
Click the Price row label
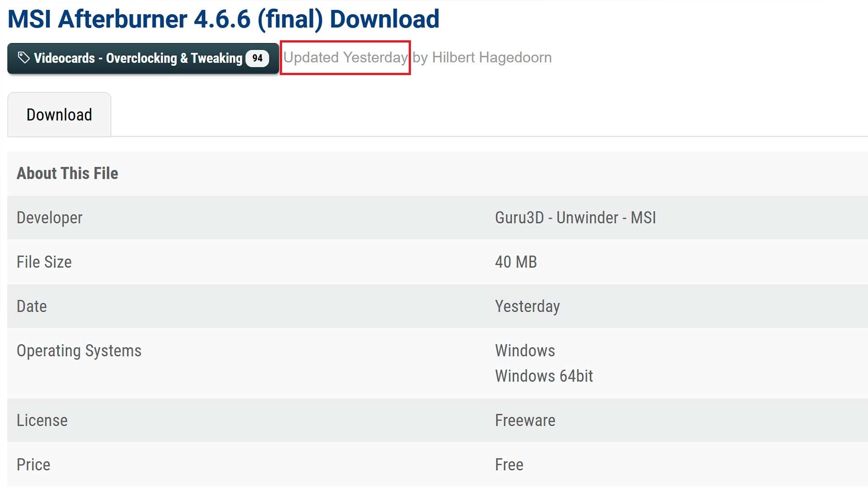click(33, 465)
